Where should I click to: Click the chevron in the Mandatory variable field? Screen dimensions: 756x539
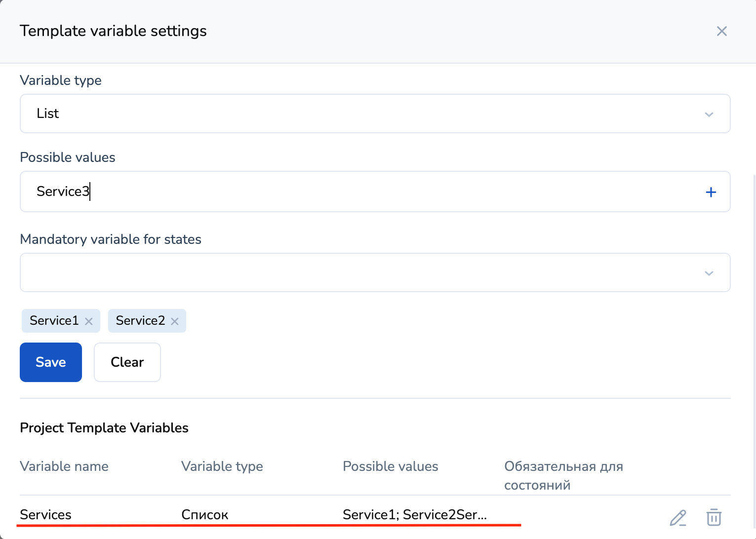point(709,273)
